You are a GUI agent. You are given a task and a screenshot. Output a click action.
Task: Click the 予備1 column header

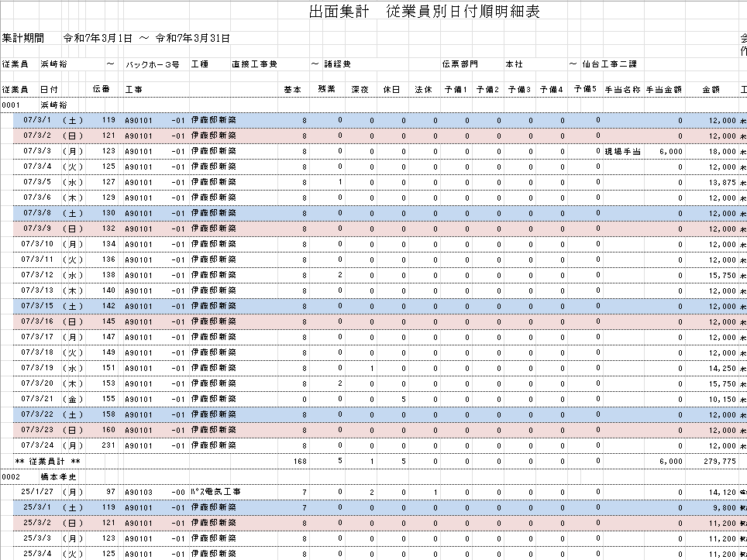tap(456, 90)
